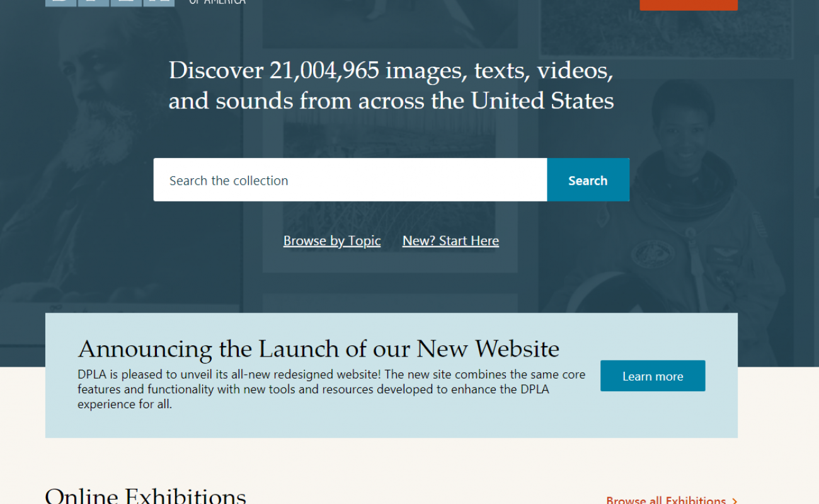Click the Online Exhibitions heading
Viewport: 819px width, 504px height.
pyautogui.click(x=146, y=496)
